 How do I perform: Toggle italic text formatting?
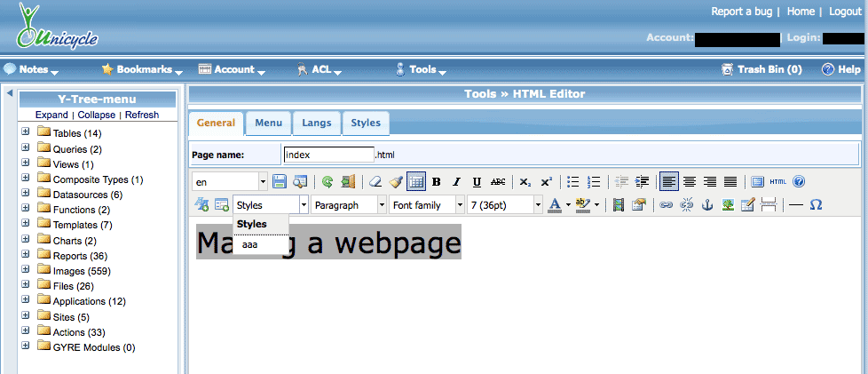pos(456,182)
